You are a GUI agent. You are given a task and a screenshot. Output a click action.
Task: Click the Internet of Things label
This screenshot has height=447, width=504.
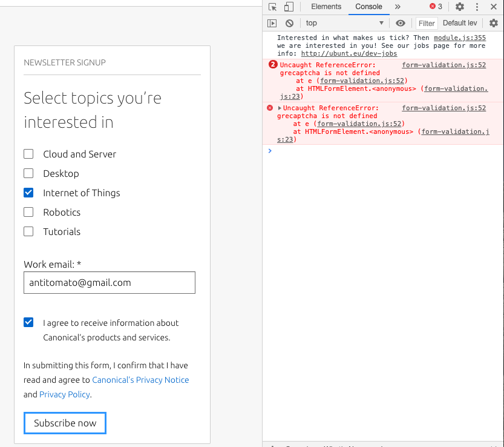coord(82,193)
